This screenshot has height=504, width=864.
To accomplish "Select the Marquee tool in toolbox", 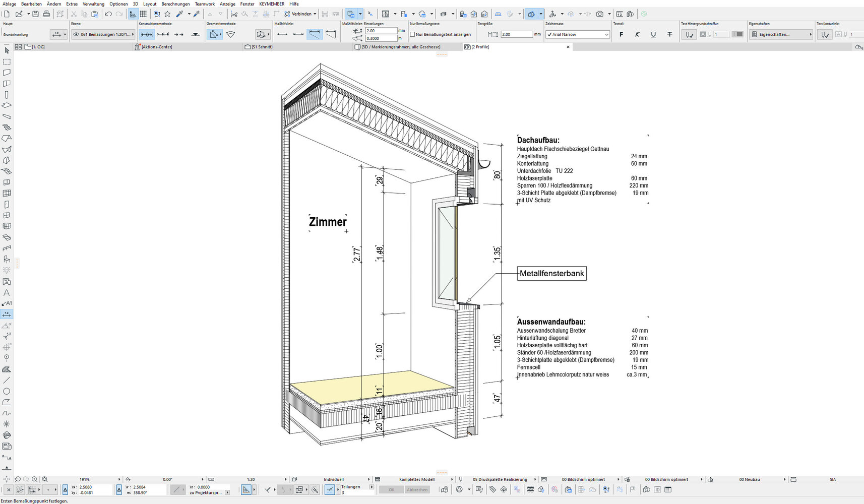I will 7,61.
